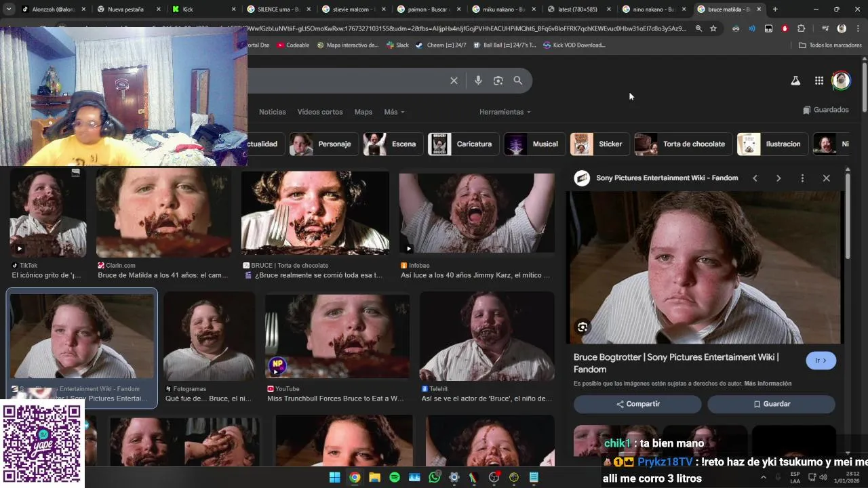Click the Compartir button
The height and width of the screenshot is (488, 868).
(x=637, y=404)
